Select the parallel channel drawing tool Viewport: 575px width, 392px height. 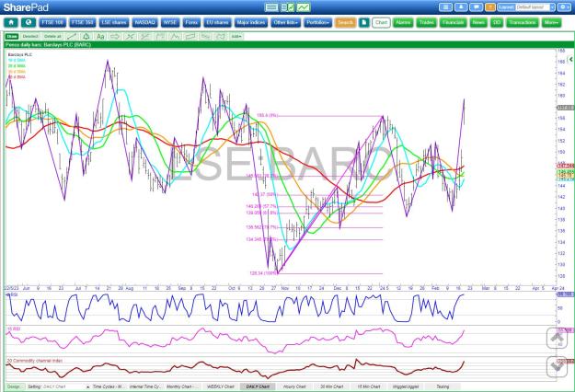[190, 36]
